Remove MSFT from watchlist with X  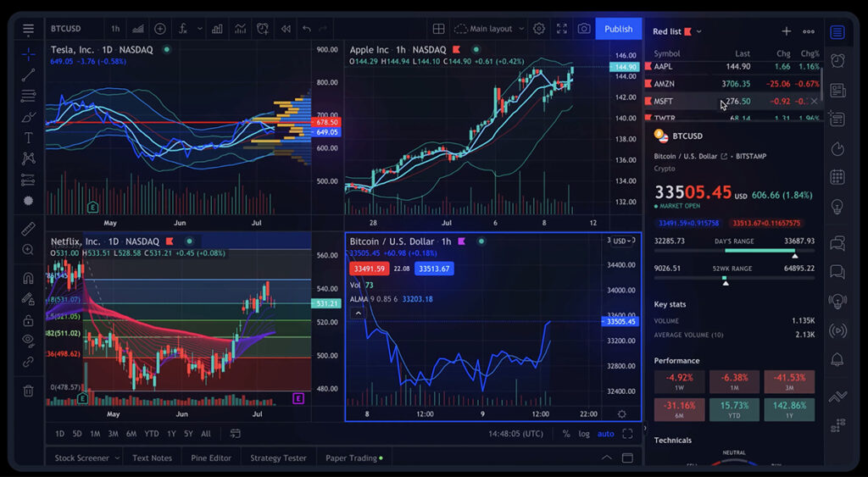click(x=814, y=102)
